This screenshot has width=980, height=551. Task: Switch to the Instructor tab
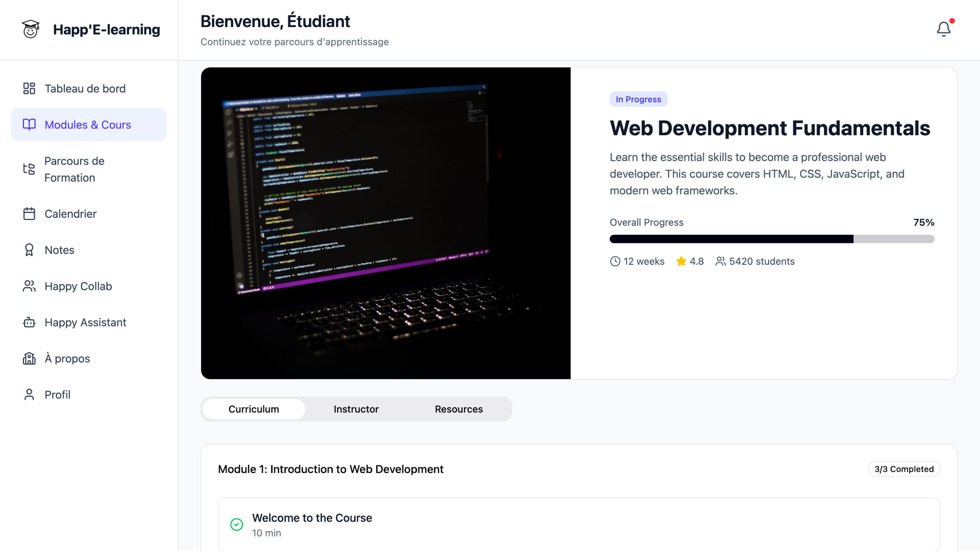pos(356,409)
